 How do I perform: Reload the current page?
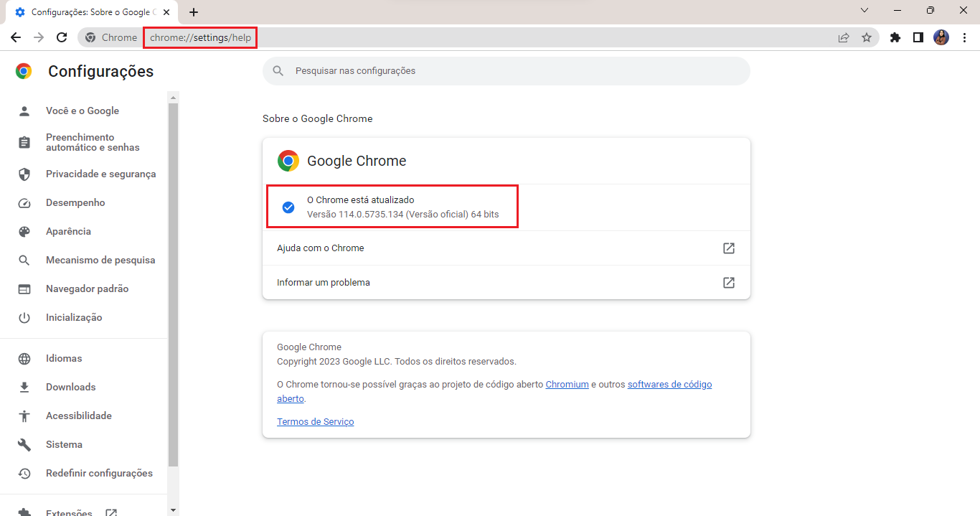[x=62, y=37]
